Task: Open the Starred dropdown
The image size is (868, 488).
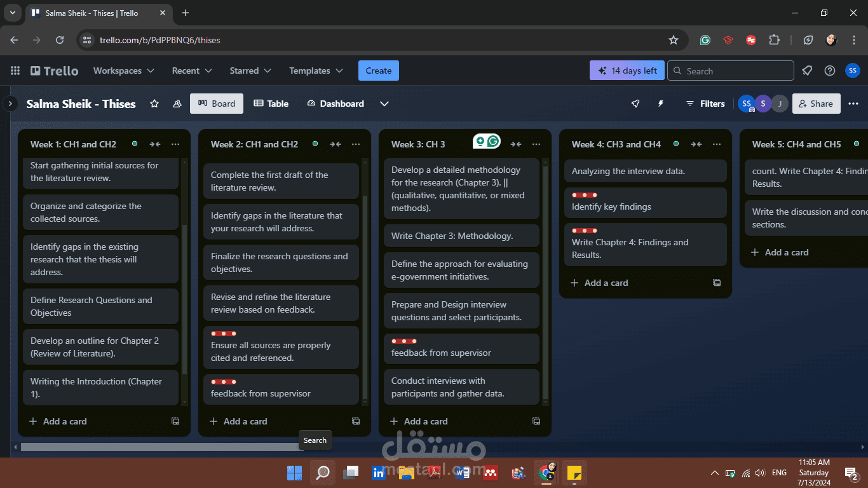Action: pyautogui.click(x=250, y=71)
